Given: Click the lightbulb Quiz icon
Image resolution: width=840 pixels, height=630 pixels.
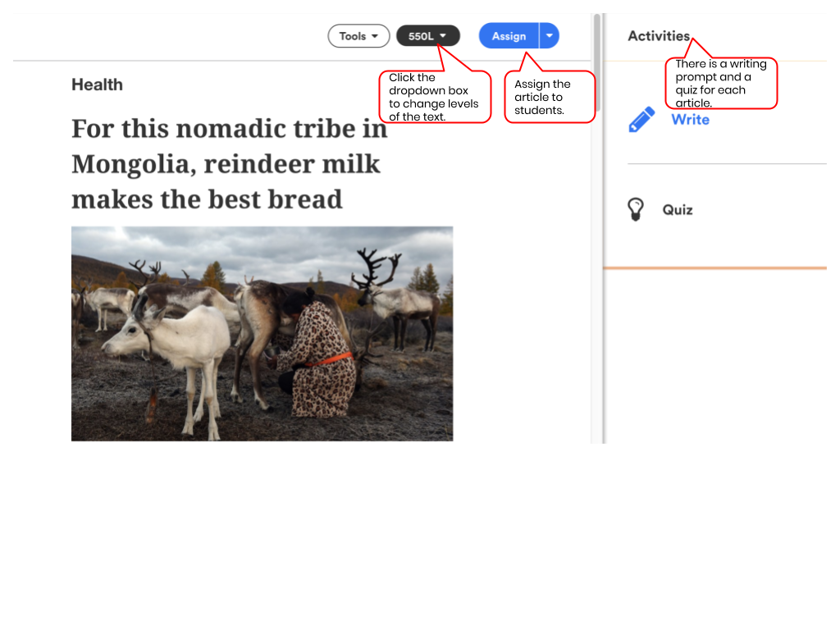Looking at the screenshot, I should click(x=636, y=209).
